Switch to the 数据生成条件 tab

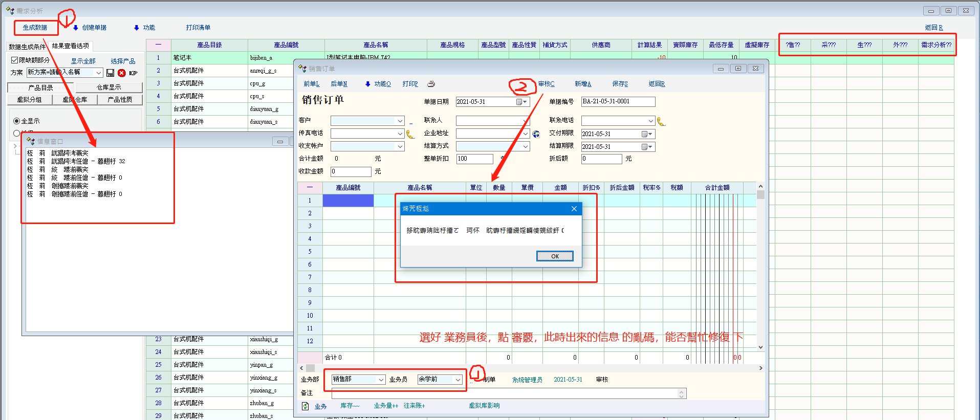click(x=27, y=47)
